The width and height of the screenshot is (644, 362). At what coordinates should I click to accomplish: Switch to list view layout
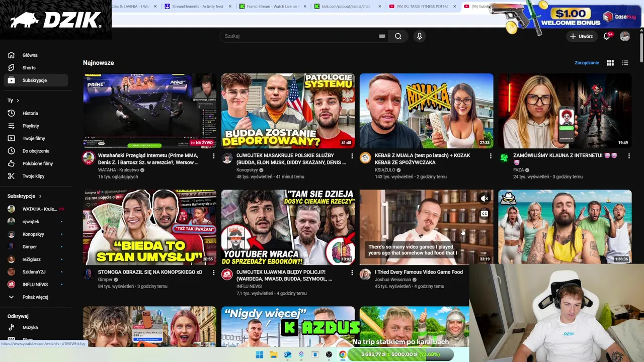(625, 63)
